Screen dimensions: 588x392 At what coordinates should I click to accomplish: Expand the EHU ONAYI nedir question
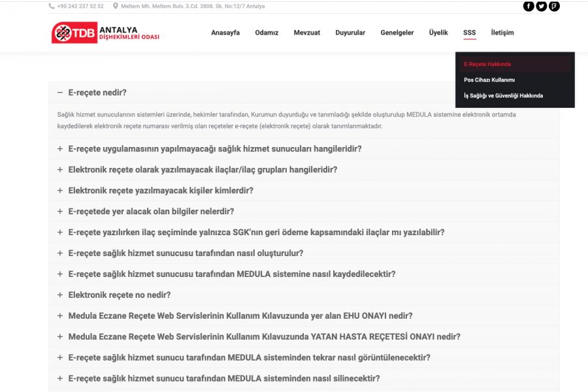pyautogui.click(x=240, y=316)
